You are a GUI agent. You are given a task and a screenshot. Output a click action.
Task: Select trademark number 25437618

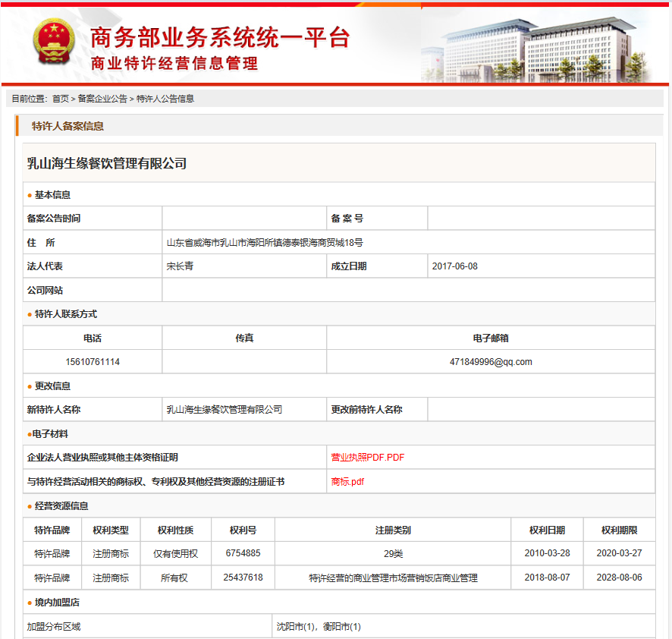pyautogui.click(x=243, y=578)
